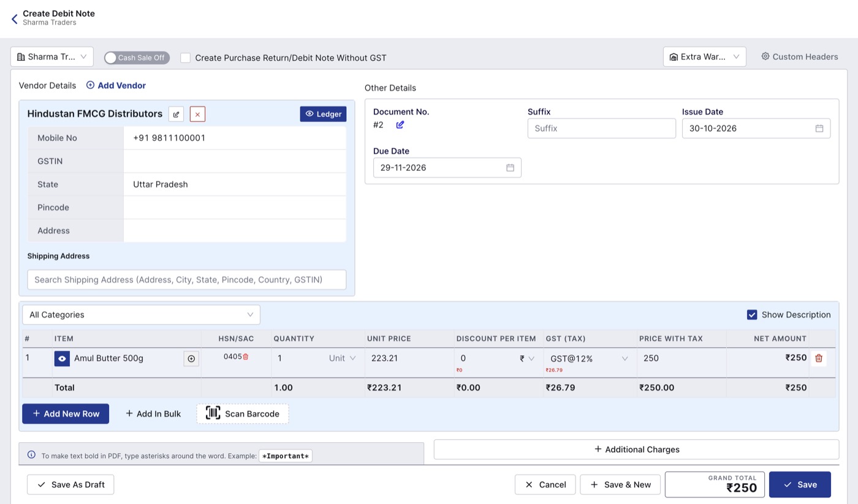Viewport: 858px width, 504px height.
Task: Click Save & New button
Action: click(x=620, y=484)
